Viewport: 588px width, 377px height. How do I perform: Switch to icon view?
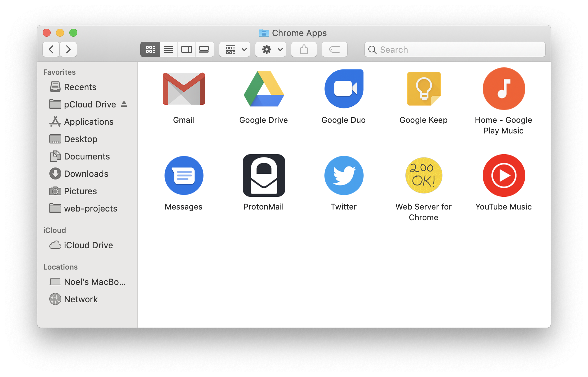click(150, 49)
